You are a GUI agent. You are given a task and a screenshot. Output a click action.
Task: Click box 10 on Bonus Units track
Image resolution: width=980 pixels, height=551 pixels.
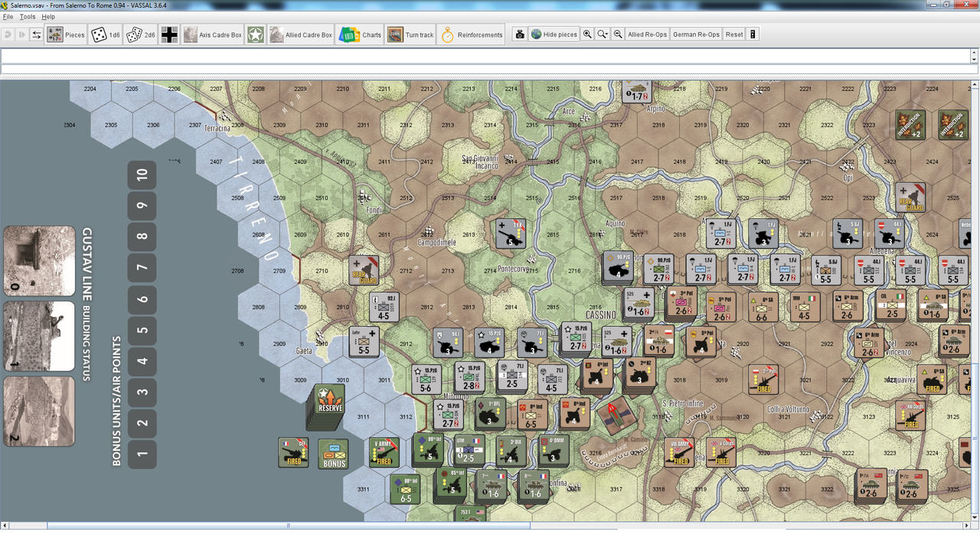[142, 175]
